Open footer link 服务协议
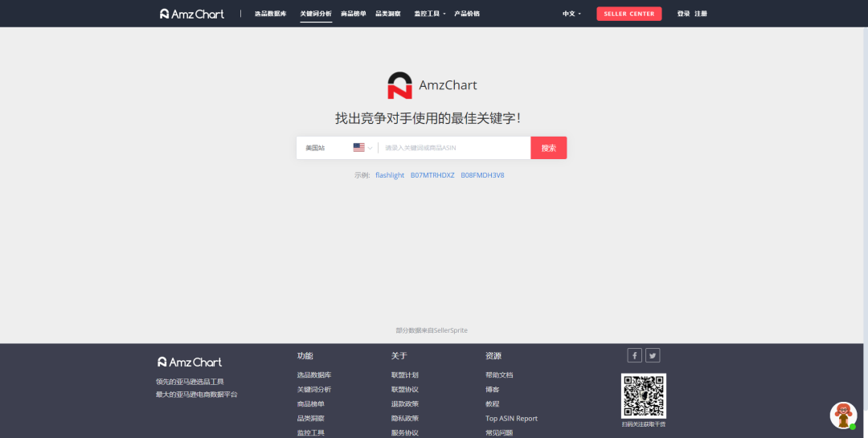Screen dimensions: 868x438 (x=404, y=432)
